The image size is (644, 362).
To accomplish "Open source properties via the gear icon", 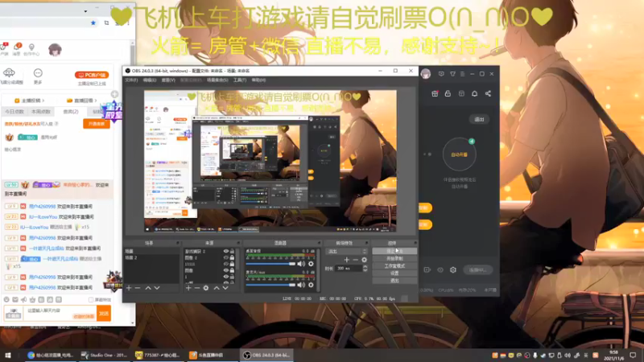I will [x=206, y=288].
